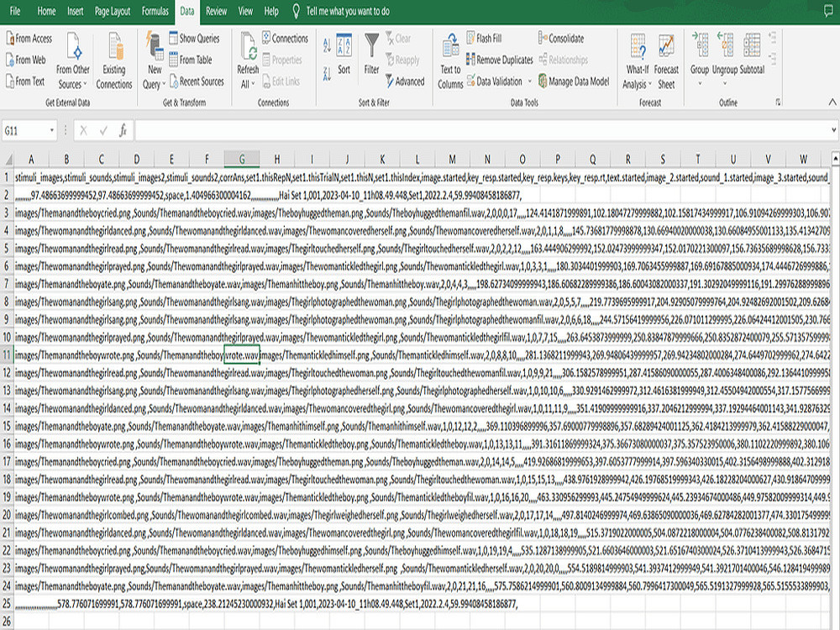Switch to the Formulas tab
Image resolution: width=840 pixels, height=630 pixels.
point(155,11)
